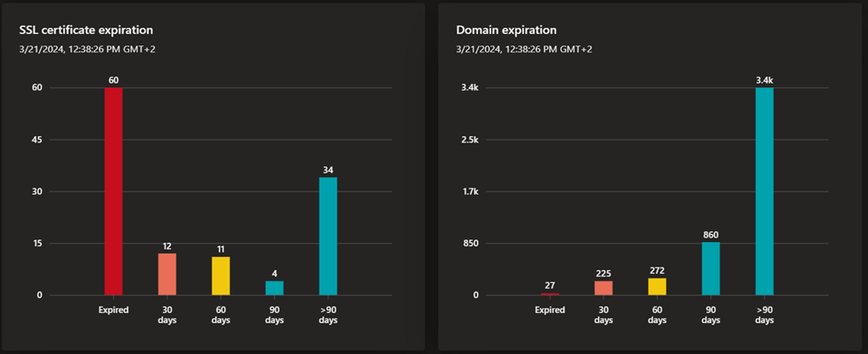Click the 225 data label in Domain chart

tap(604, 273)
